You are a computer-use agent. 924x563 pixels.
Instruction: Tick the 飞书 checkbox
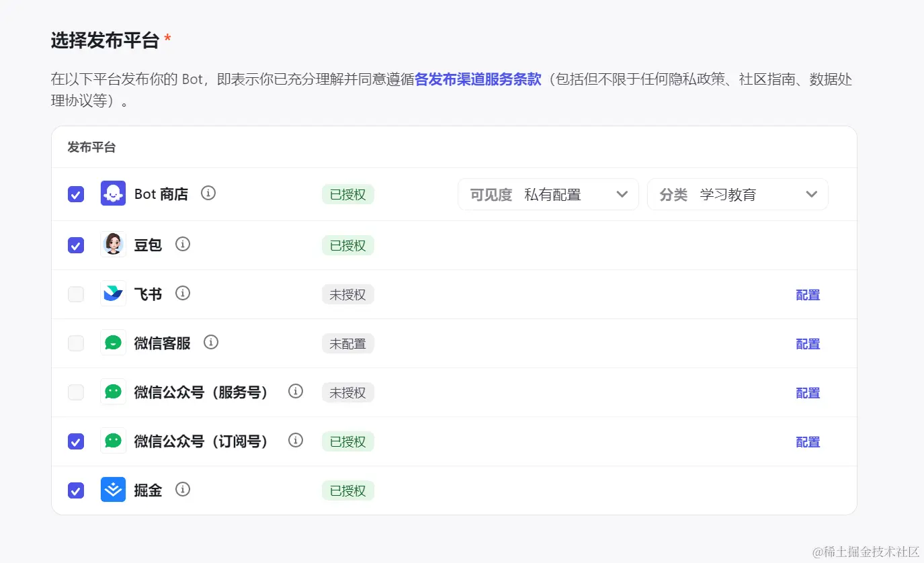76,294
